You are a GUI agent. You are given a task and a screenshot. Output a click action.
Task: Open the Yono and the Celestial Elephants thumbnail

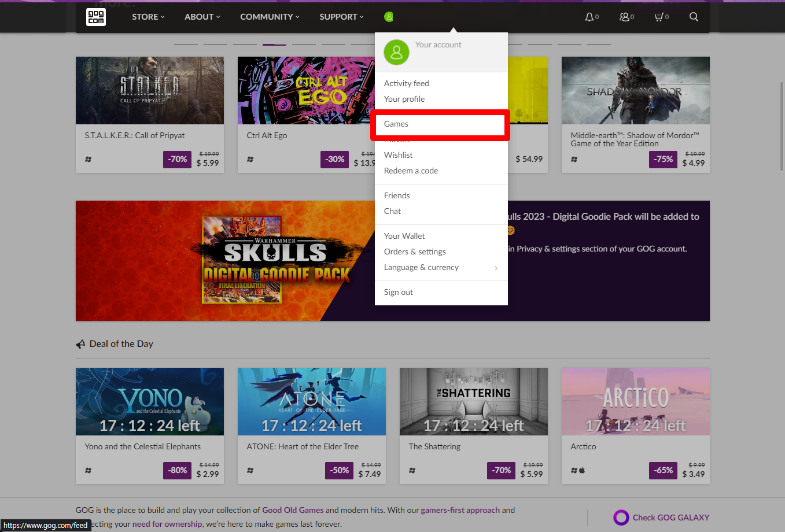tap(150, 401)
